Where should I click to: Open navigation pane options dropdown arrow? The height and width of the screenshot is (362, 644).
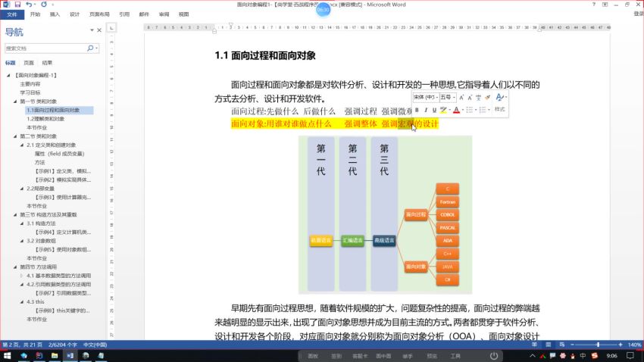click(92, 30)
